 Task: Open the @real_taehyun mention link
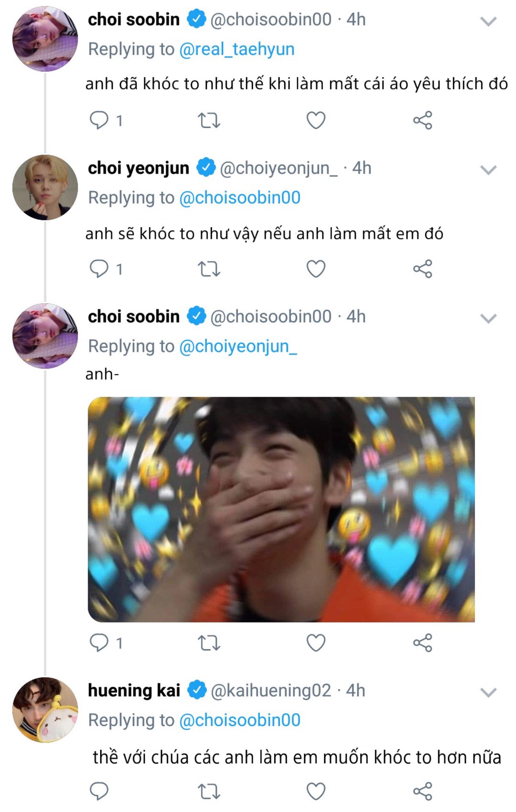(237, 49)
